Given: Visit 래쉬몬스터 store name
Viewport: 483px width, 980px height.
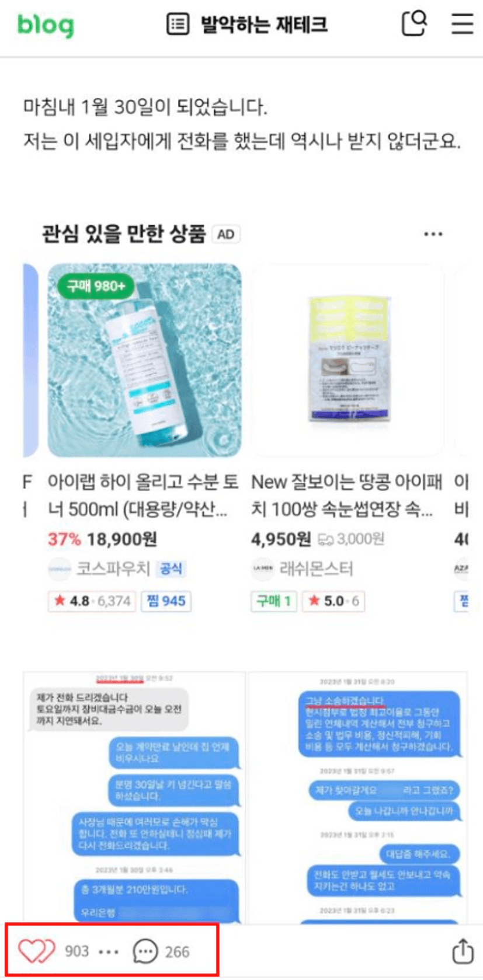Looking at the screenshot, I should tap(316, 569).
